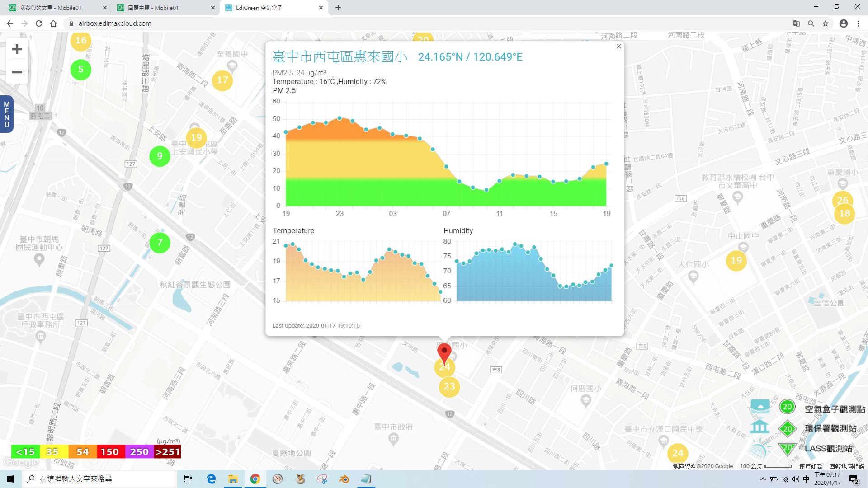Click the 中 input method indicator
868x488 pixels.
pos(806,479)
